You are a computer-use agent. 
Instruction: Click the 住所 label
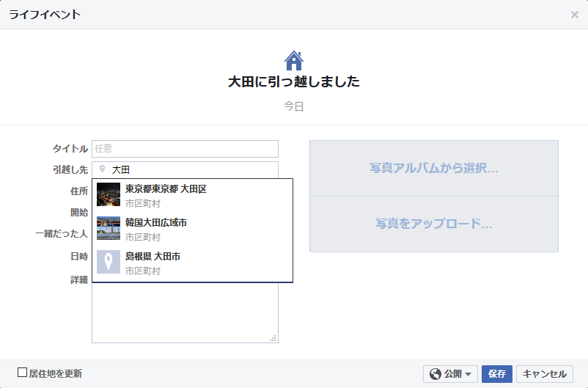(x=79, y=191)
